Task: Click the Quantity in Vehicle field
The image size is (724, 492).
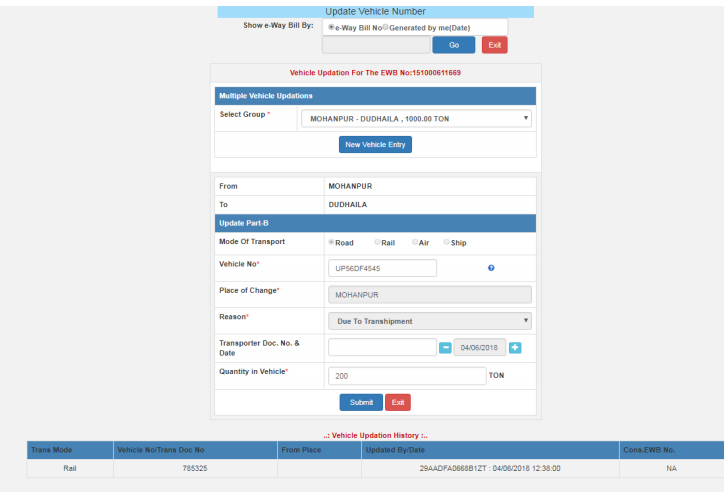Action: click(406, 376)
